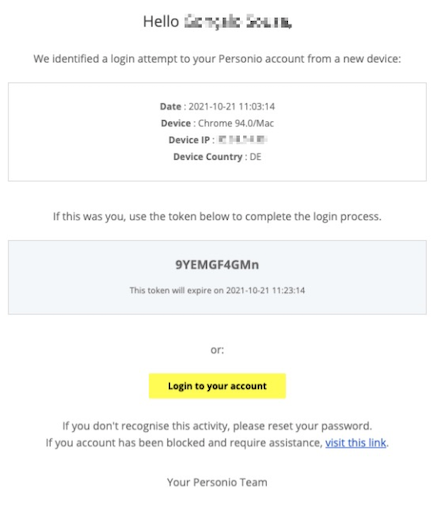Viewport: 445px width, 519px height.
Task: Click the blurred recipient name in greeting
Action: click(238, 22)
